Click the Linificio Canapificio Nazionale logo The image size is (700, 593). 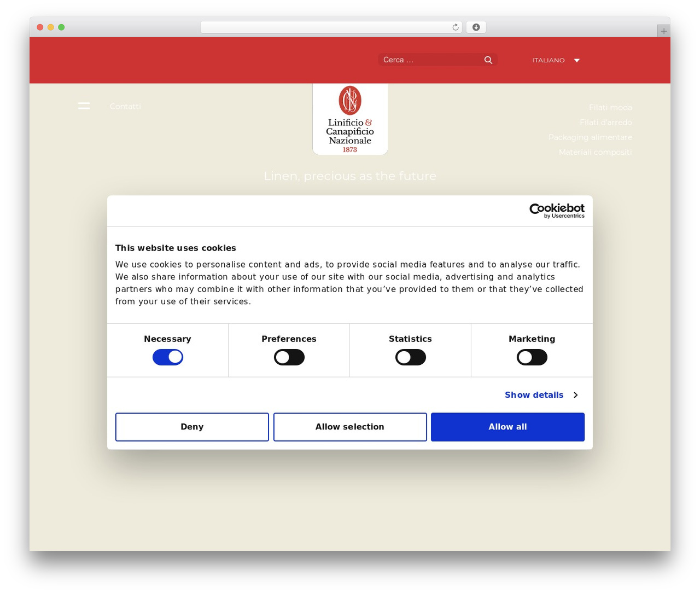(x=350, y=119)
